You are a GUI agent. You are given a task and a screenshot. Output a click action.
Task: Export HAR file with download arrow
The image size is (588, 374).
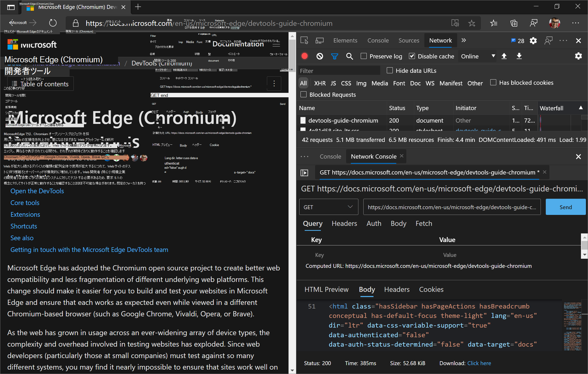click(x=519, y=56)
